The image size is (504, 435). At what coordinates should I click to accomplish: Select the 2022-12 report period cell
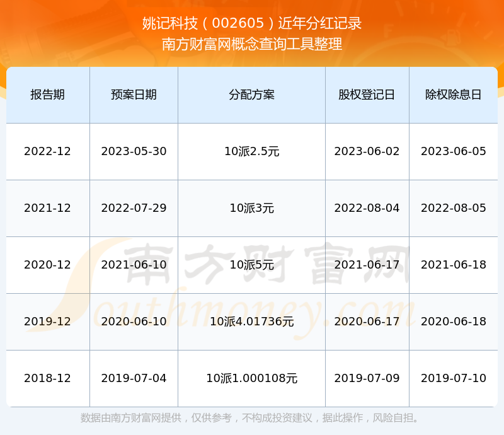tap(48, 151)
